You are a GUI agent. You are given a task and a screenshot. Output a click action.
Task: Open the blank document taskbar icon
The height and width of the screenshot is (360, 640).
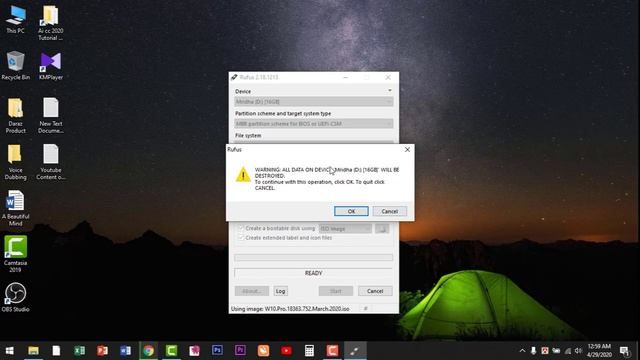coord(56,351)
